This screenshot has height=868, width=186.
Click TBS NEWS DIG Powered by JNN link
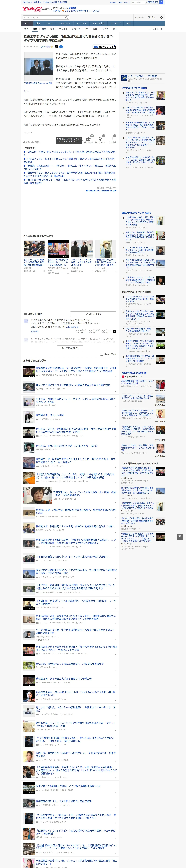pos(101,191)
